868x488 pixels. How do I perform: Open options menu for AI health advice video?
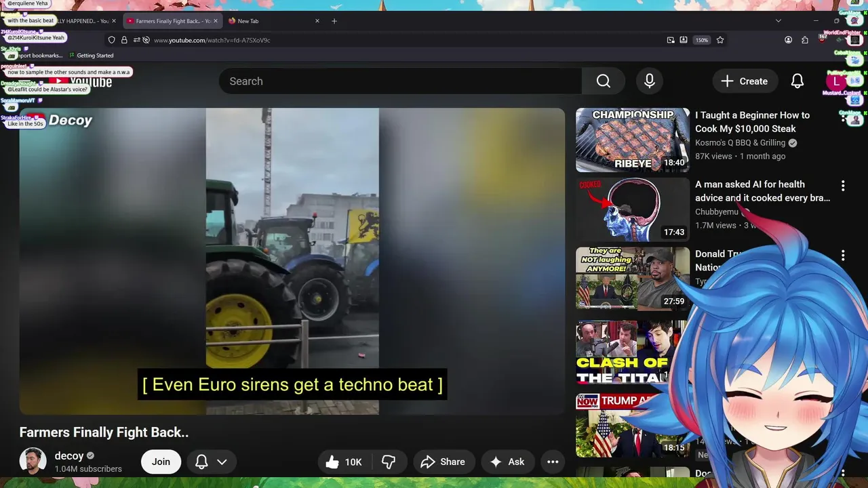843,186
